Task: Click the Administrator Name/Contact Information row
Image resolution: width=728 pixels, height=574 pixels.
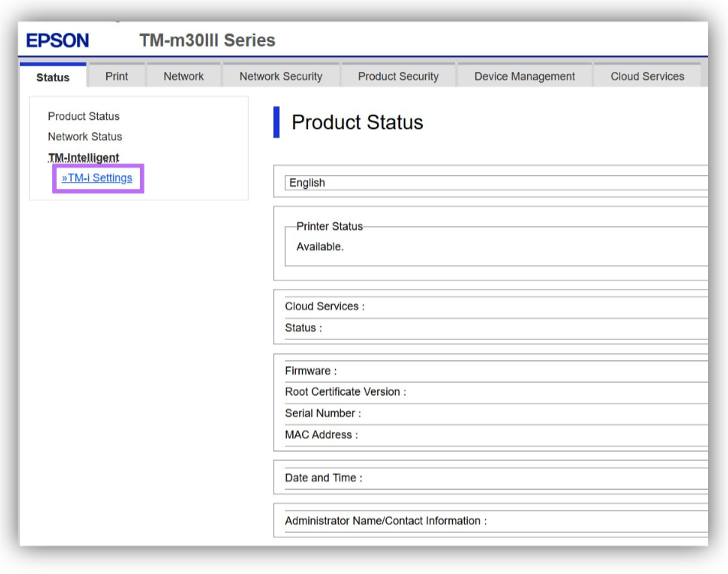Action: 496,520
